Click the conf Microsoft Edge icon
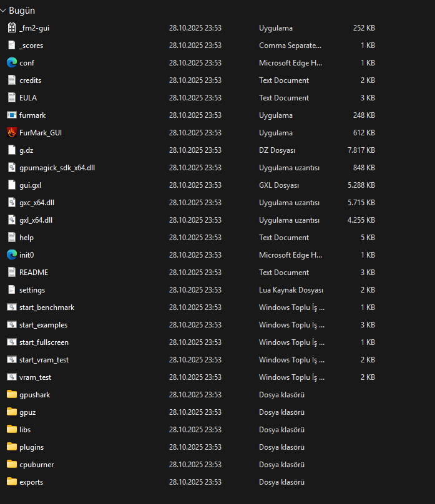 [12, 62]
